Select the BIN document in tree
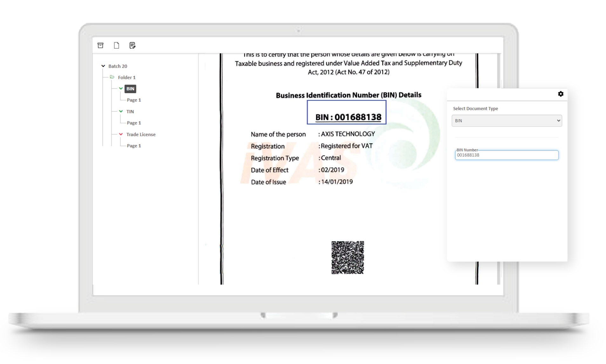The image size is (606, 364). tap(130, 89)
